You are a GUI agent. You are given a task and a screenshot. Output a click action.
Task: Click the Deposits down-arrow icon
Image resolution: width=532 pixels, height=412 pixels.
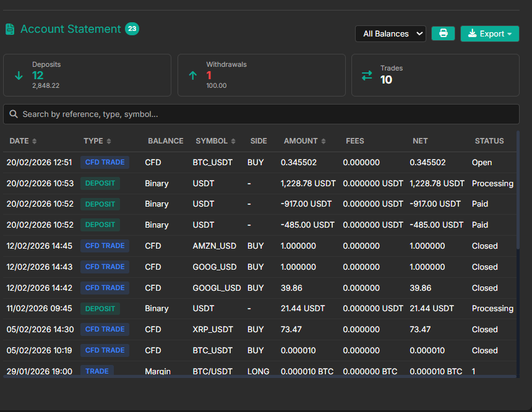(19, 75)
